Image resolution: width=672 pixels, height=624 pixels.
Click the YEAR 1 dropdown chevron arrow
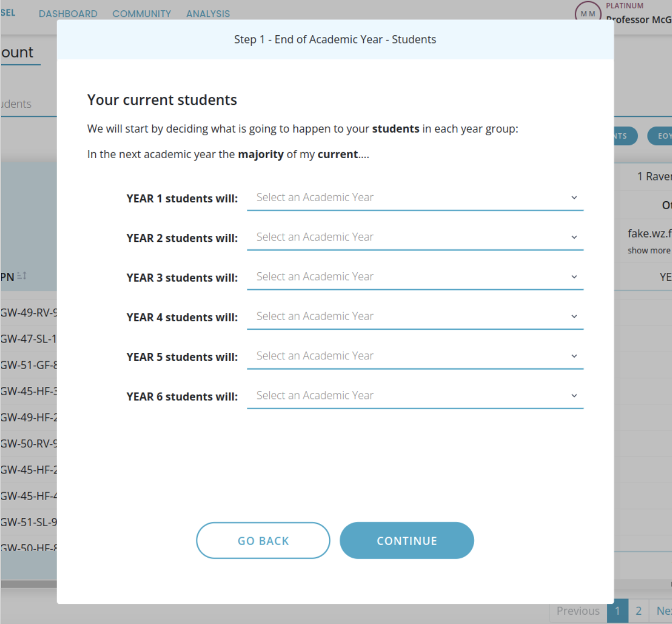pos(574,198)
